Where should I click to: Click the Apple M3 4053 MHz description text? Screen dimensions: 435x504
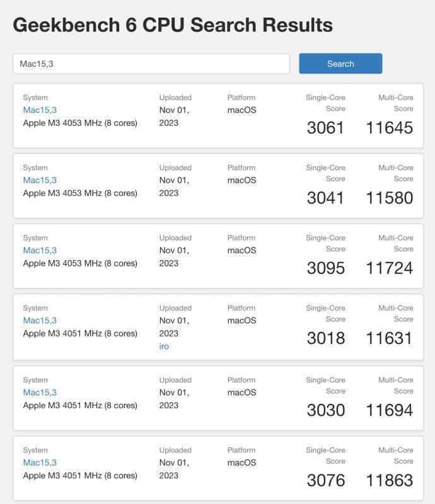(80, 123)
